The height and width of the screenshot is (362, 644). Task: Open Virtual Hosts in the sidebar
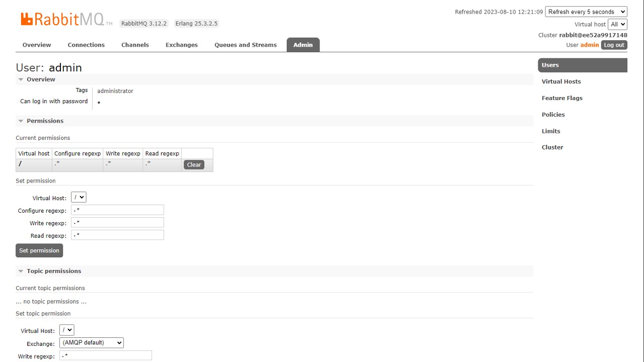561,81
